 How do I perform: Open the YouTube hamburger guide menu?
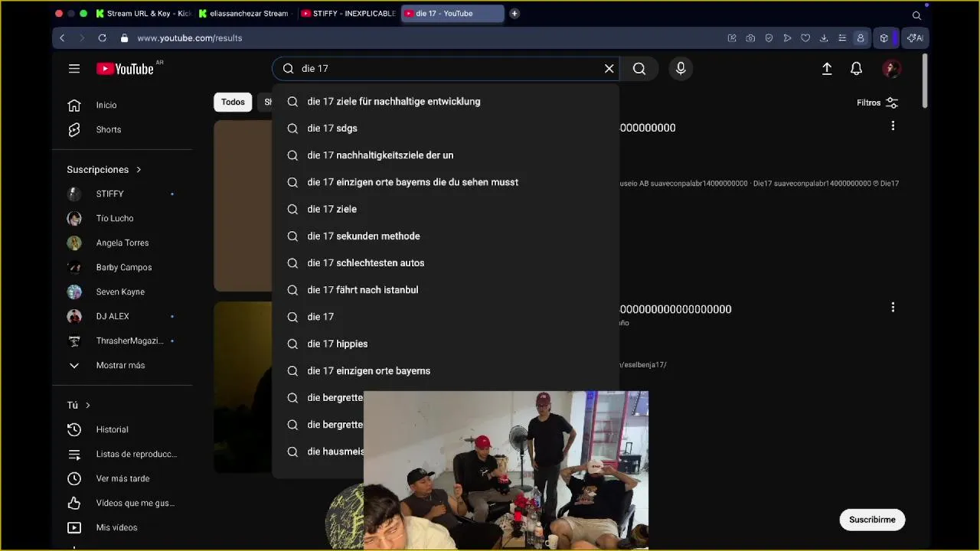pos(74,69)
